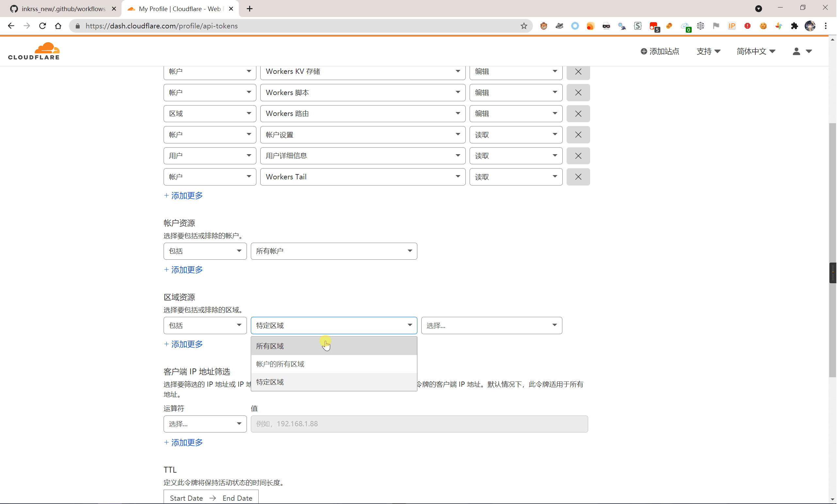
Task: Open the 用户 scope dropdown
Action: tap(210, 156)
